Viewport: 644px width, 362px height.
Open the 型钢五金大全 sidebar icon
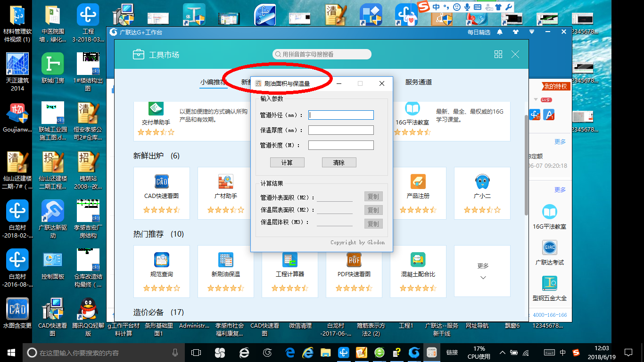pos(550,283)
